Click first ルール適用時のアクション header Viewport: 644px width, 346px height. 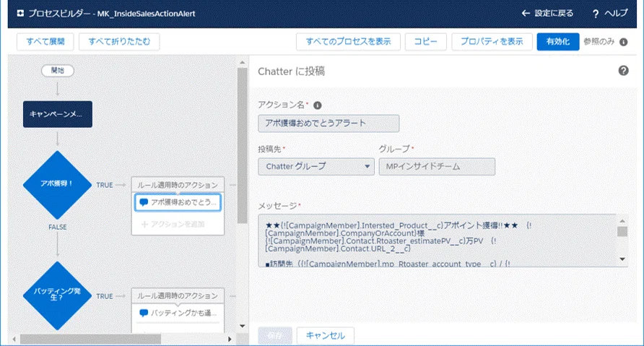click(178, 185)
